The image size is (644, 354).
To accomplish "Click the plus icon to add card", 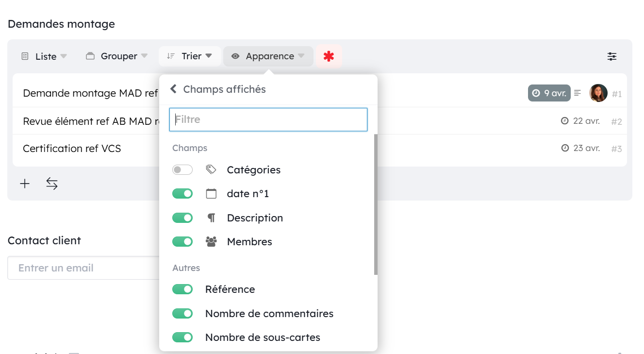I will 25,184.
